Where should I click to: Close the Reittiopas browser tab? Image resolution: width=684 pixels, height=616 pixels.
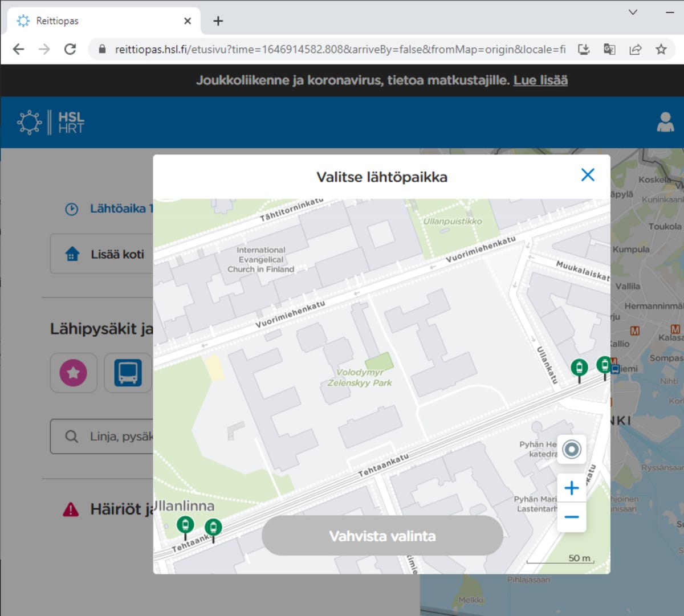pyautogui.click(x=188, y=21)
